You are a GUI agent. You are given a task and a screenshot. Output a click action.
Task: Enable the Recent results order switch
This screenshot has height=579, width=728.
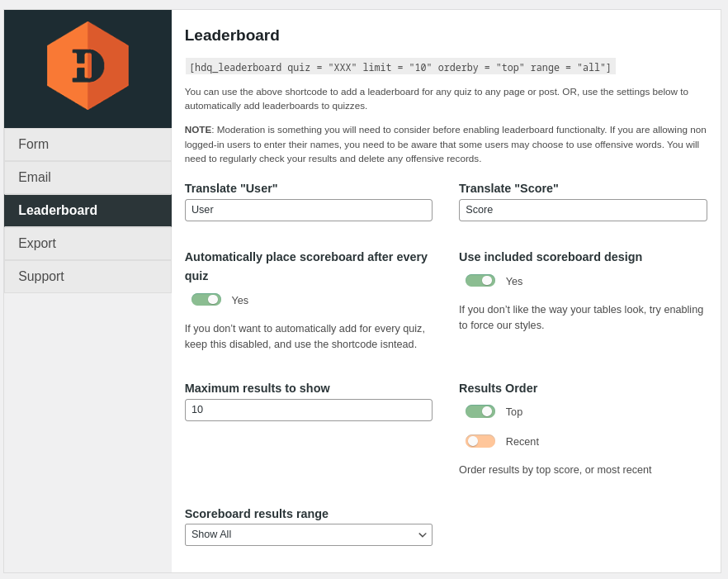[x=480, y=441]
